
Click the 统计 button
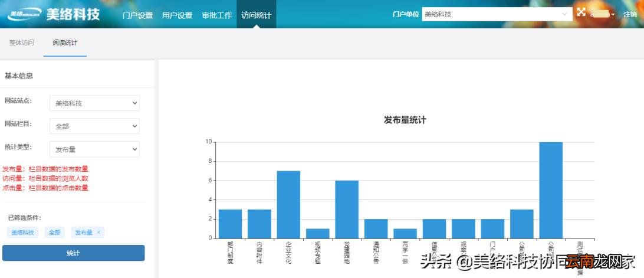[x=74, y=253]
